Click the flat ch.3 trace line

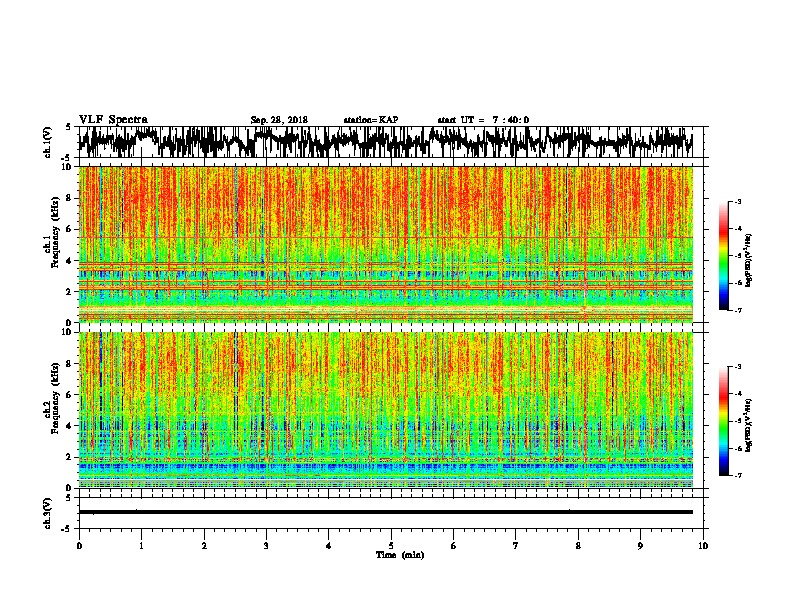tap(385, 512)
